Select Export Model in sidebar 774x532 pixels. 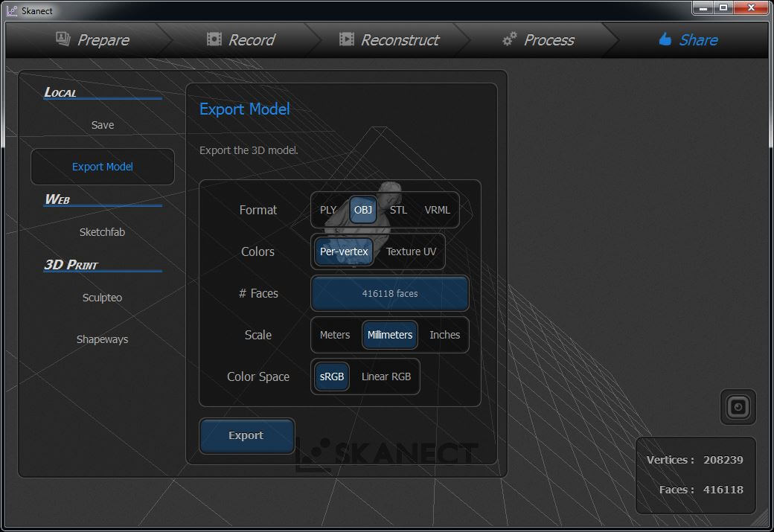103,167
